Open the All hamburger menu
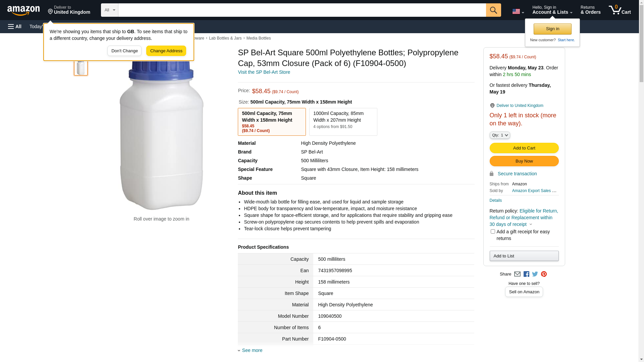 15,26
